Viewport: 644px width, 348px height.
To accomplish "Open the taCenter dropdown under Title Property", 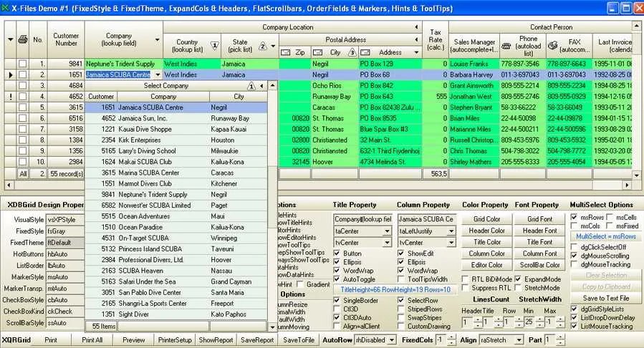I will 387,231.
